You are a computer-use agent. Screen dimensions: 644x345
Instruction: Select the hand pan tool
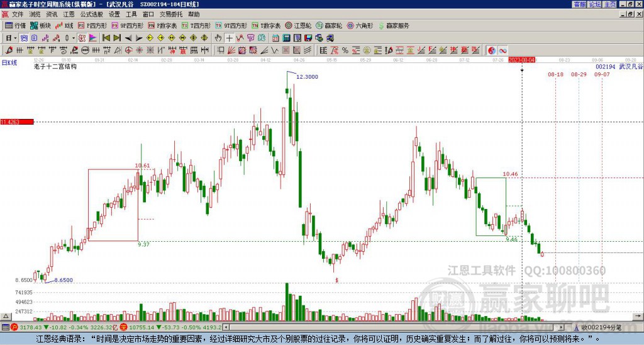coord(218,38)
